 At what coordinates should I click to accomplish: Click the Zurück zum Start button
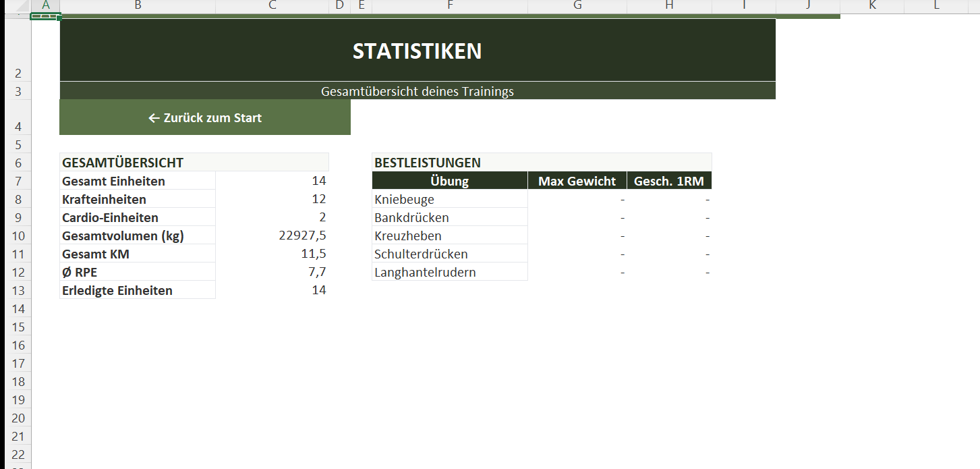pos(204,118)
